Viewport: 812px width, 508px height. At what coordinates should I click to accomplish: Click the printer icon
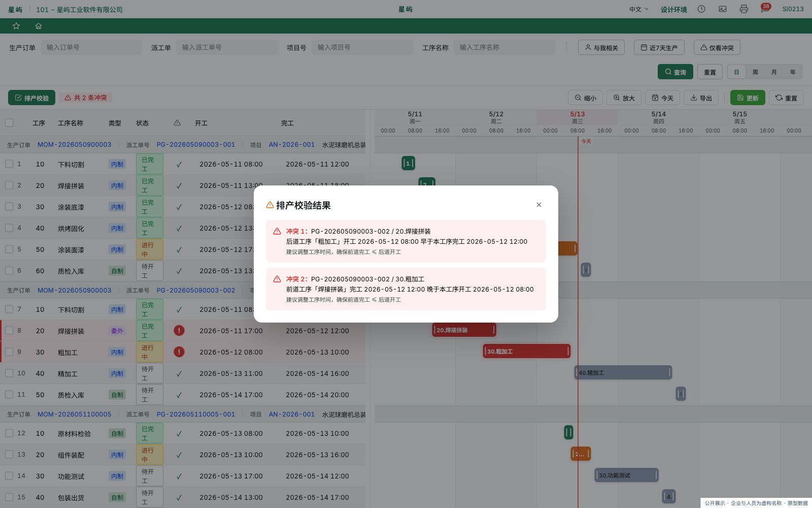[x=744, y=9]
